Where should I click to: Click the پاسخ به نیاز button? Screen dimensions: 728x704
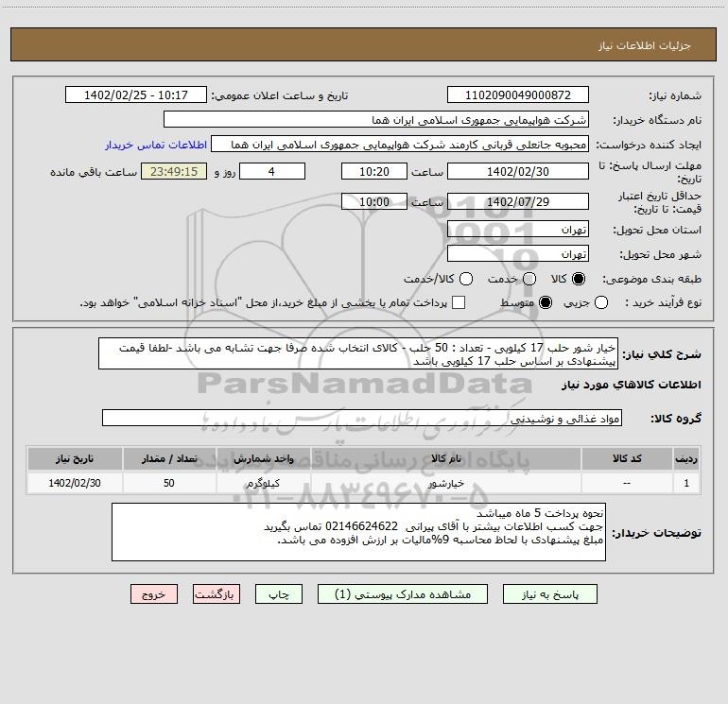(549, 594)
